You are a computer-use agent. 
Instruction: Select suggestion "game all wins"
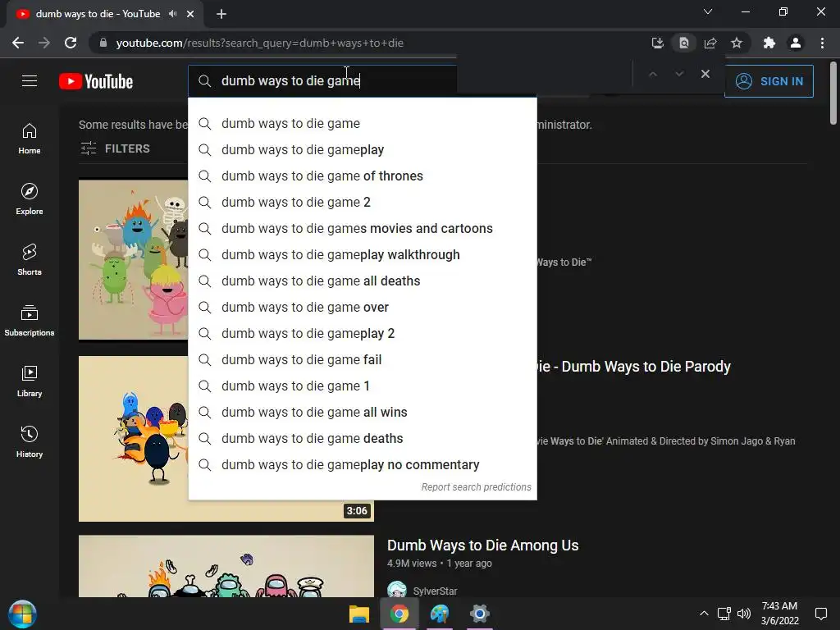coord(363,412)
